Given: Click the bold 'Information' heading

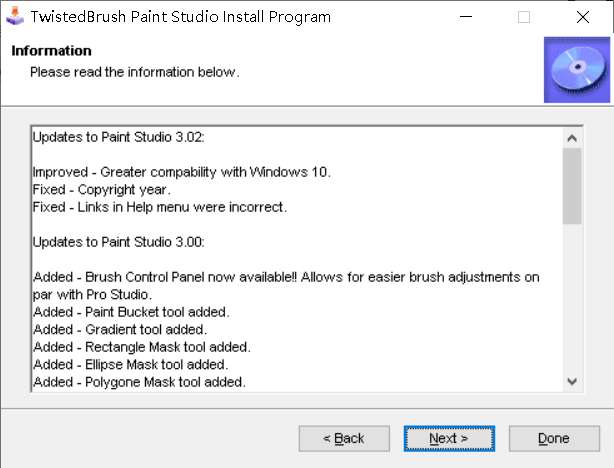Looking at the screenshot, I should point(51,51).
